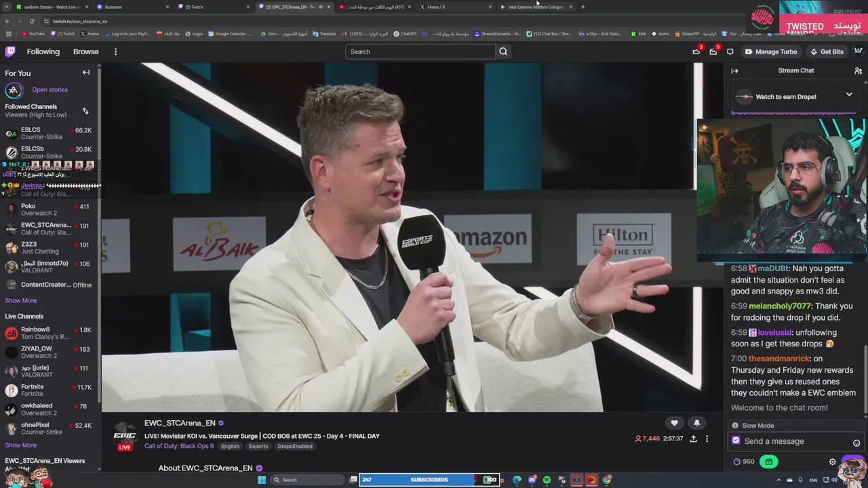The width and height of the screenshot is (868, 488).
Task: Open browser tab search dropdown
Action: [x=8, y=7]
